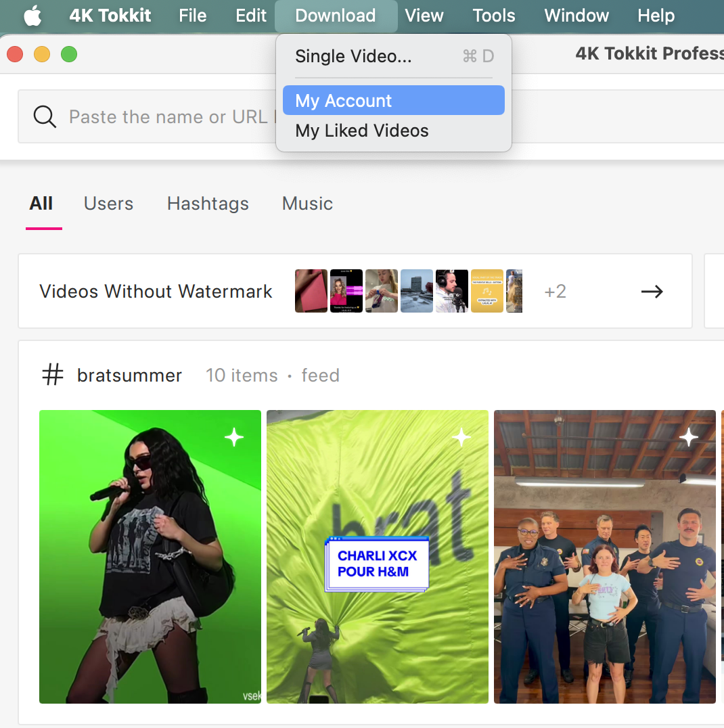Click the 10 items count label
Viewport: 724px width, 728px height.
click(242, 375)
